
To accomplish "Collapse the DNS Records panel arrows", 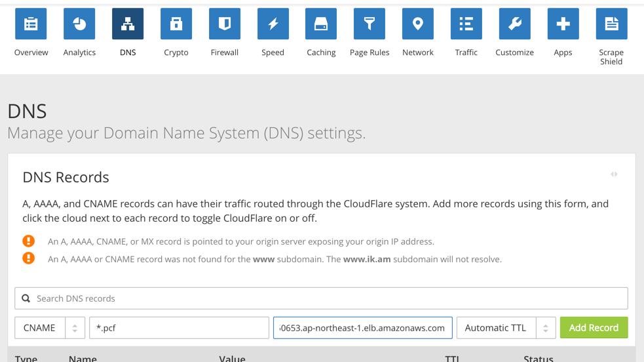I will coord(614,174).
